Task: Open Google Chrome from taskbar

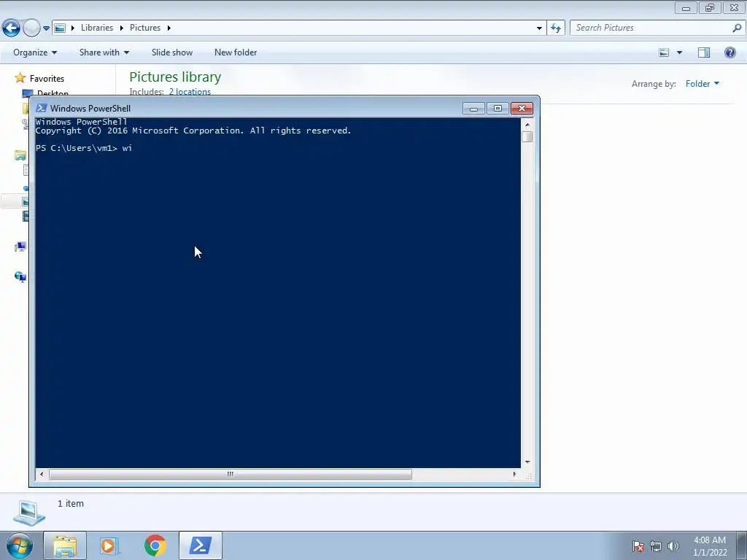Action: pos(155,545)
